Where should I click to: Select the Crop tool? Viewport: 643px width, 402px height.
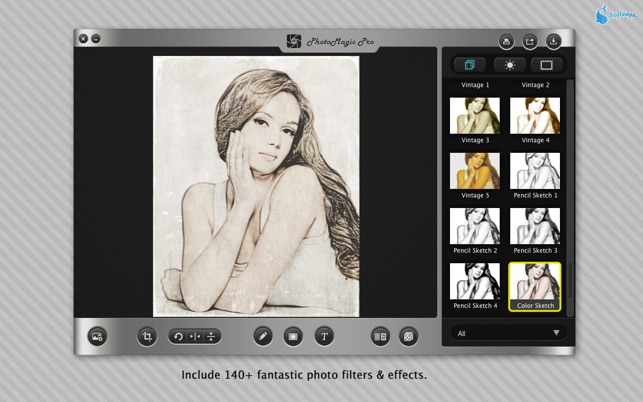coord(147,337)
